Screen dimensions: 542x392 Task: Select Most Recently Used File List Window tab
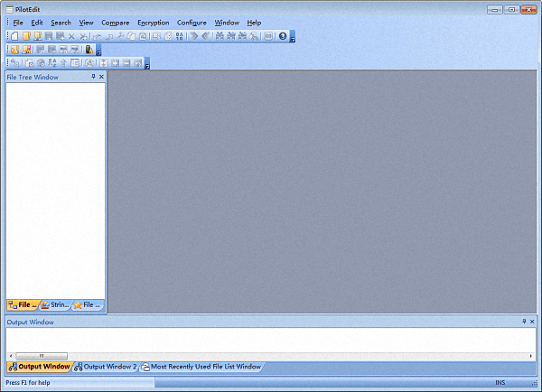point(202,367)
